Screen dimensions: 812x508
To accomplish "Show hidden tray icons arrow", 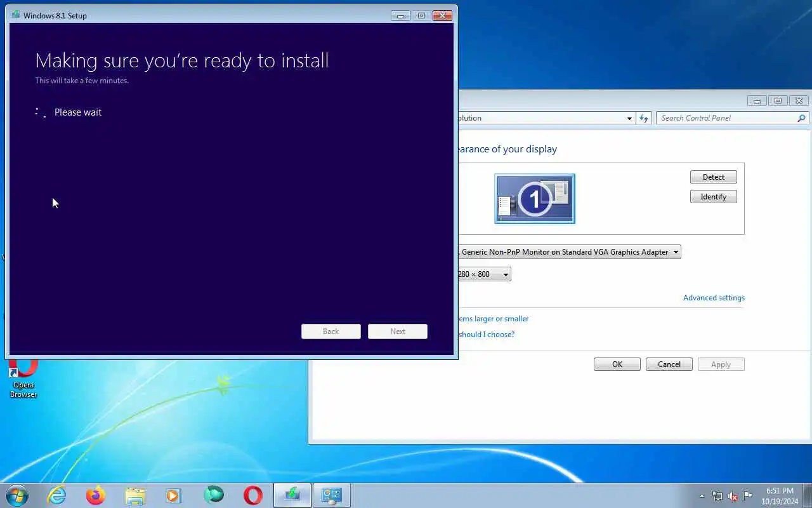I will coord(702,496).
